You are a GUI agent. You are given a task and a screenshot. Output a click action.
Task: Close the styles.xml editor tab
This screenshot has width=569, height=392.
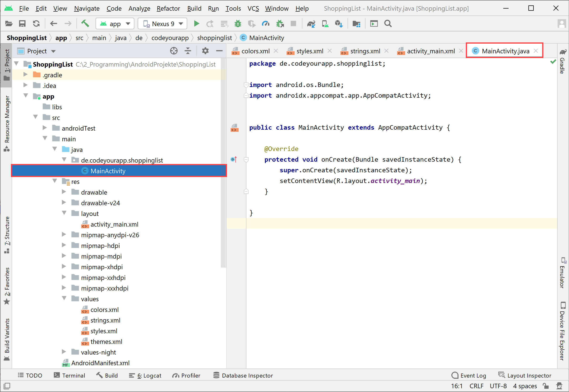pyautogui.click(x=330, y=51)
